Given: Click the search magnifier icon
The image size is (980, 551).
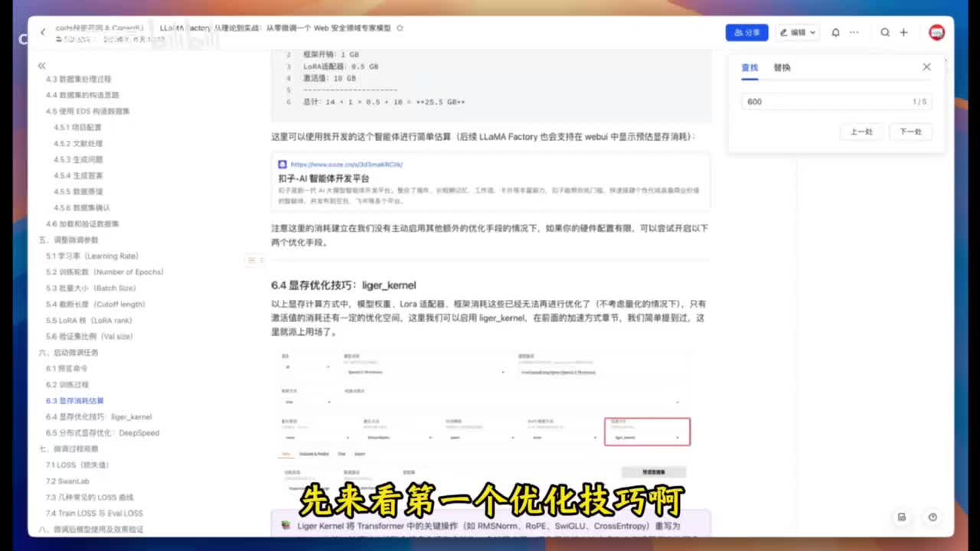Looking at the screenshot, I should pyautogui.click(x=885, y=32).
